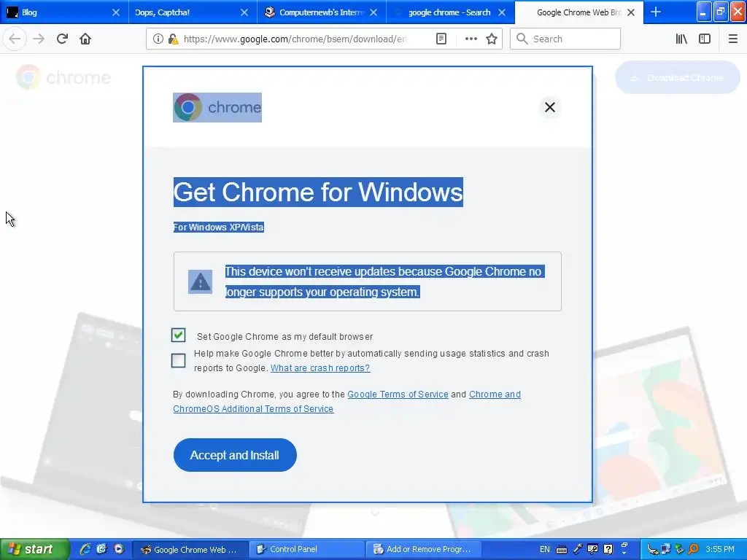
Task: Switch to Add or Remove Programs window
Action: coord(424,549)
